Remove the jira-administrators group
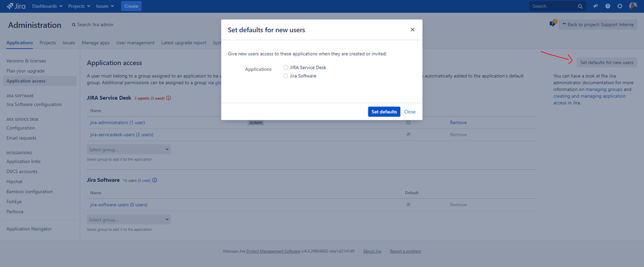 tap(458, 123)
